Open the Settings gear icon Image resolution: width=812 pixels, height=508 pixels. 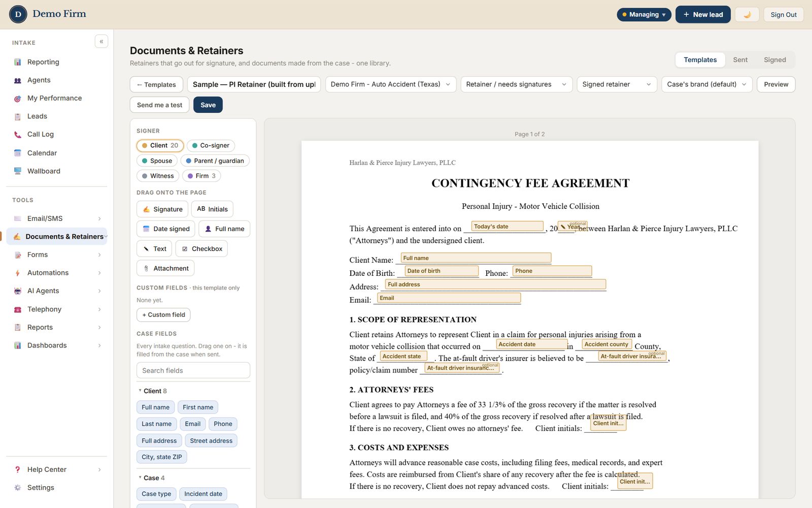(x=18, y=488)
